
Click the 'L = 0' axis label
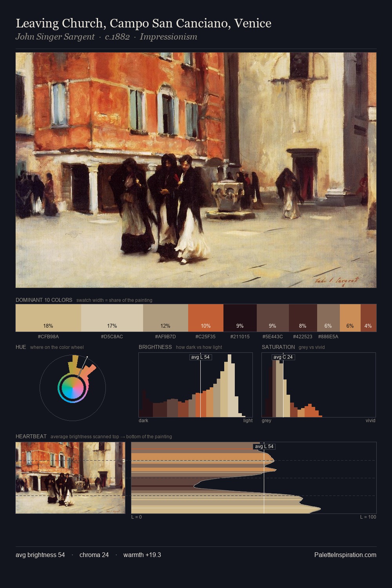coord(136,517)
